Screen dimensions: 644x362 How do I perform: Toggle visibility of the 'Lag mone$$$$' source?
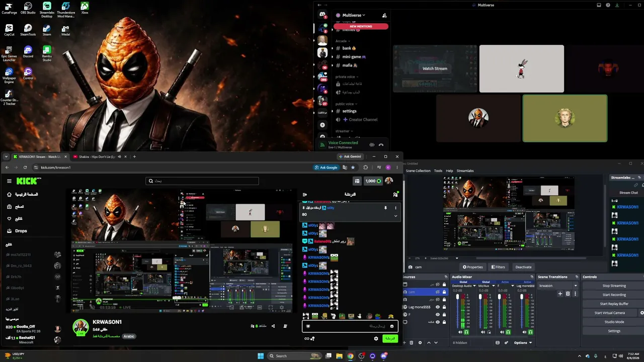tap(438, 307)
